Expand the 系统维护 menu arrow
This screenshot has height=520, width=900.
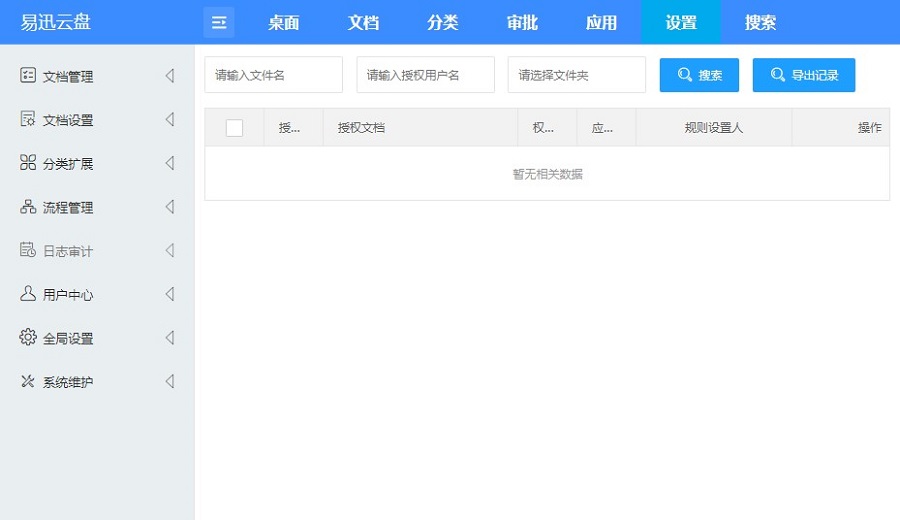point(169,382)
